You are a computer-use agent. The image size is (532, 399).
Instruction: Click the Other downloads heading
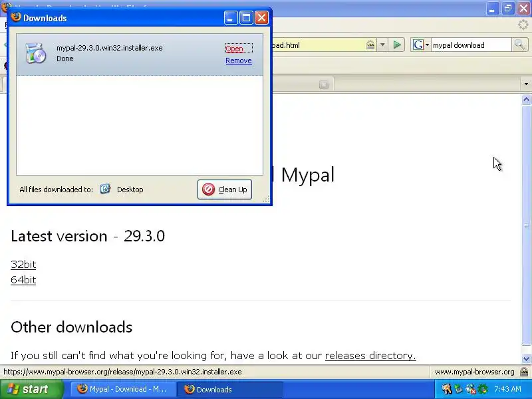(x=71, y=327)
